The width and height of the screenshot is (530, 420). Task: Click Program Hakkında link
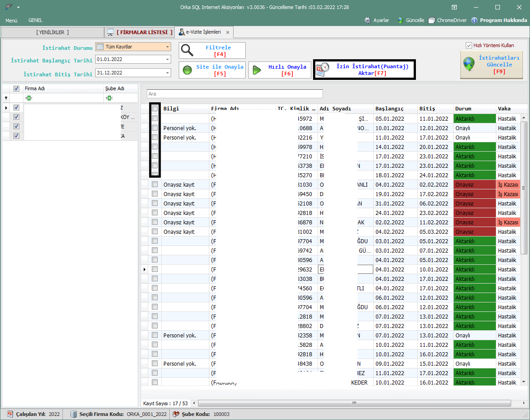click(x=503, y=20)
